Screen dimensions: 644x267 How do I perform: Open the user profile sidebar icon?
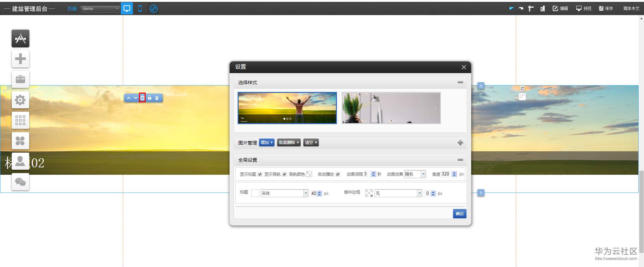point(20,161)
